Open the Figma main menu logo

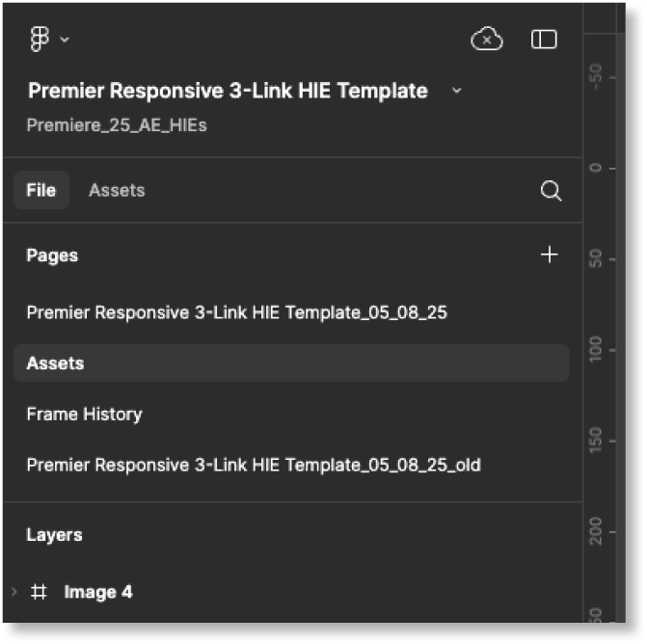pos(40,39)
